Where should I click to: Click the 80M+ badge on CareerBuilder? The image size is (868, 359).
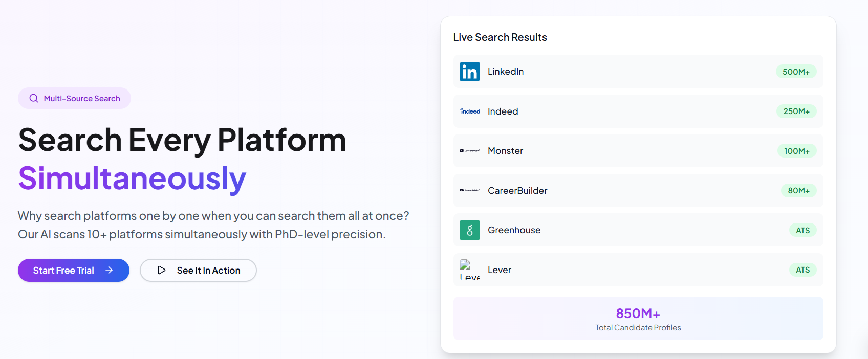click(x=798, y=190)
